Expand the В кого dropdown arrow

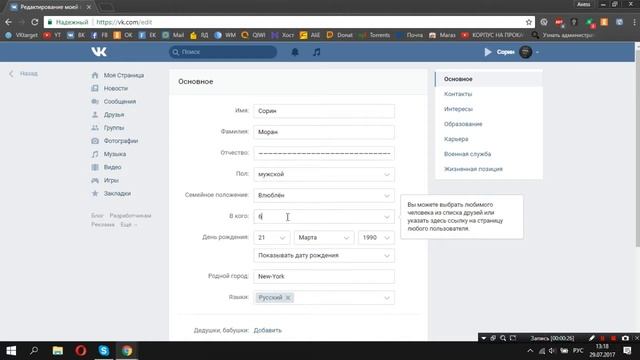click(387, 217)
